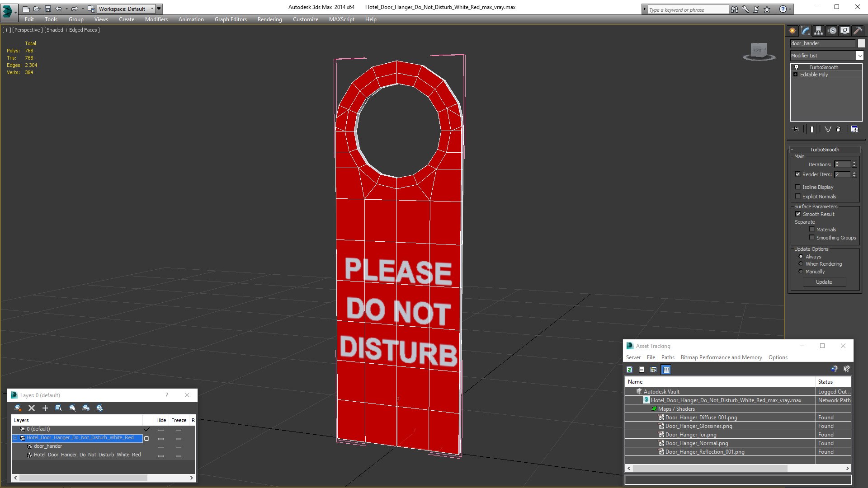
Task: Toggle Show End Result icon
Action: pyautogui.click(x=812, y=129)
